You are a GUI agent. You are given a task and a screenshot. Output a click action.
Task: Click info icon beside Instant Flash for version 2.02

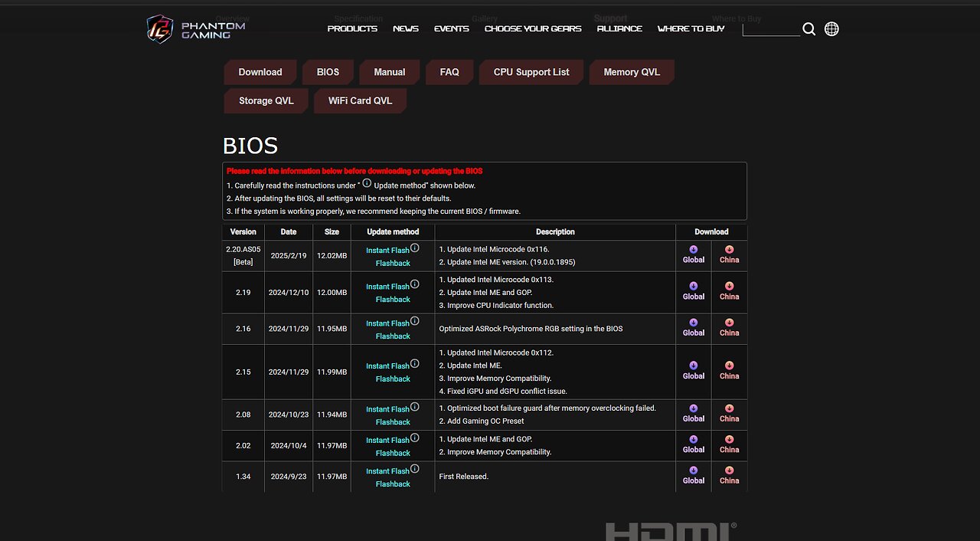click(x=414, y=438)
